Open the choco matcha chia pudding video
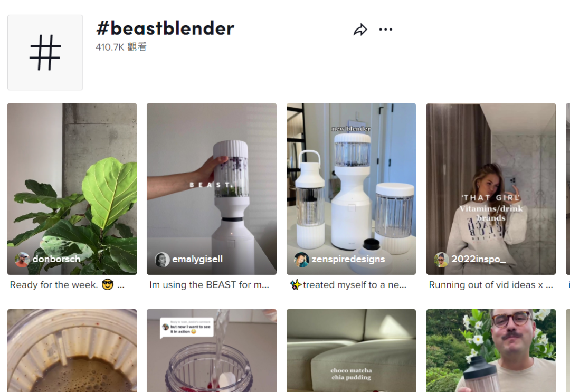This screenshot has height=392, width=570. click(351, 350)
